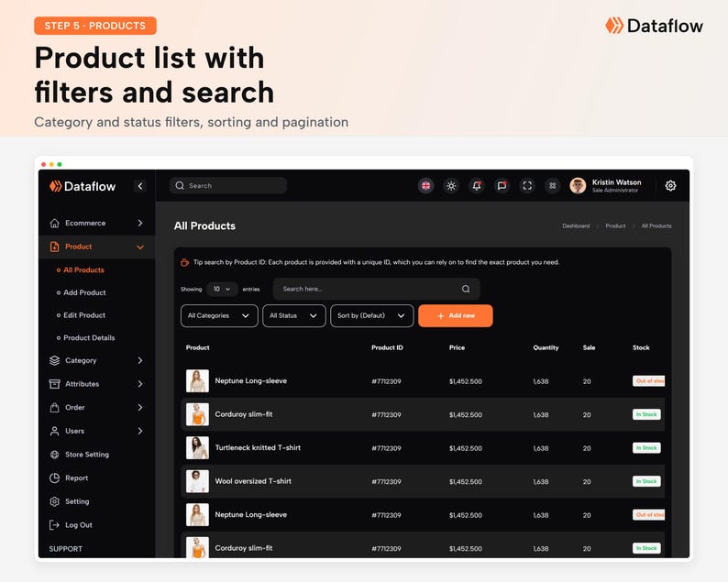
Task: Open Edit Product submenu item
Action: 84,315
